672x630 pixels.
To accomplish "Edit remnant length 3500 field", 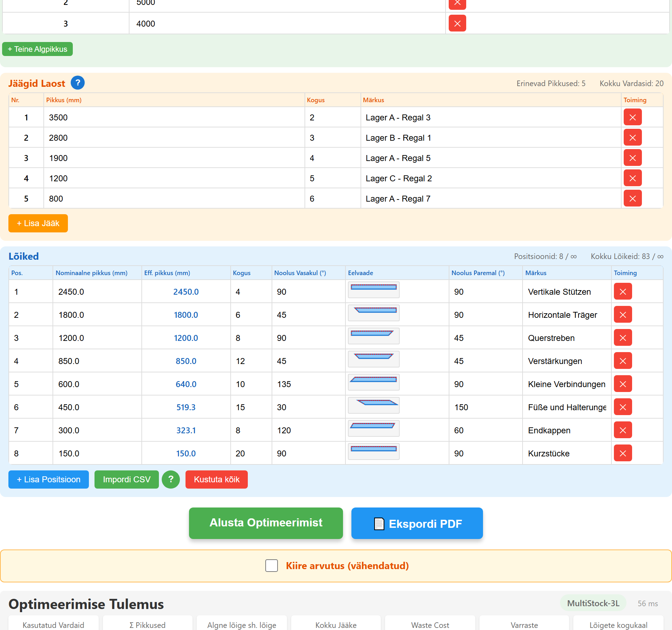I will pyautogui.click(x=174, y=117).
